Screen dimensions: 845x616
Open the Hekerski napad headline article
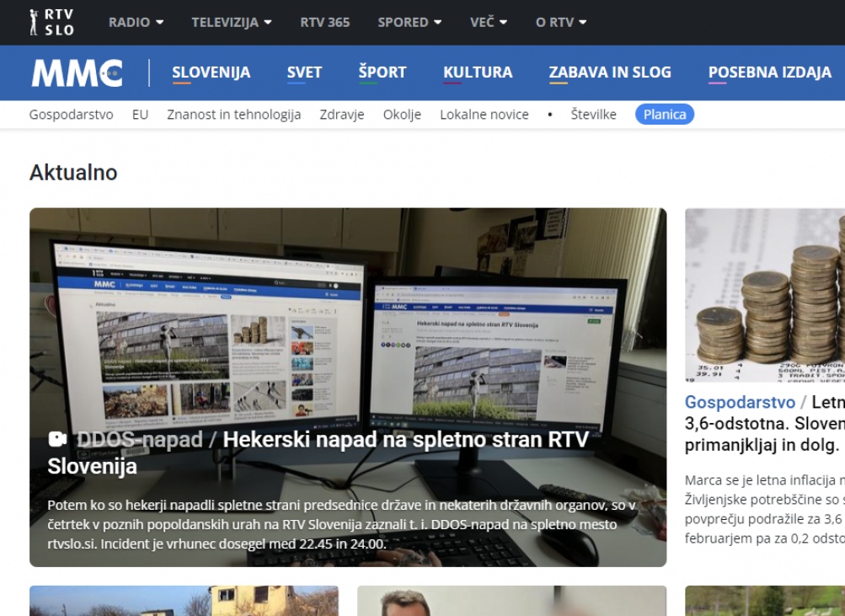click(x=318, y=453)
